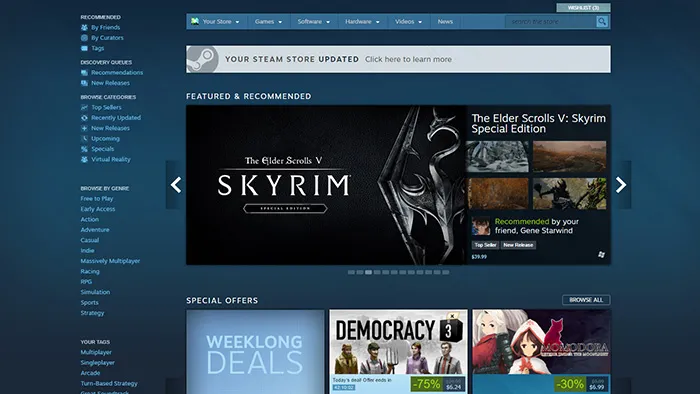This screenshot has width=700, height=394.
Task: View the orange forest Skyrim screenshot
Action: tap(497, 193)
